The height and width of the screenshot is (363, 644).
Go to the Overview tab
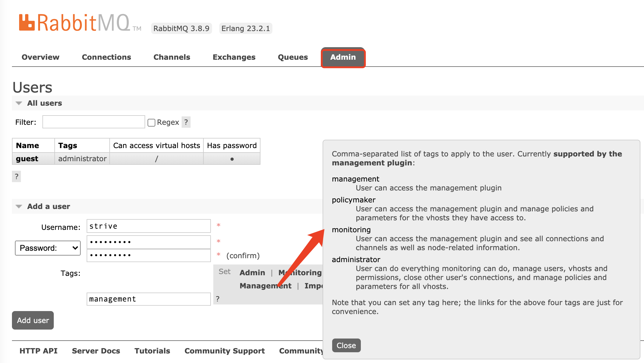41,57
